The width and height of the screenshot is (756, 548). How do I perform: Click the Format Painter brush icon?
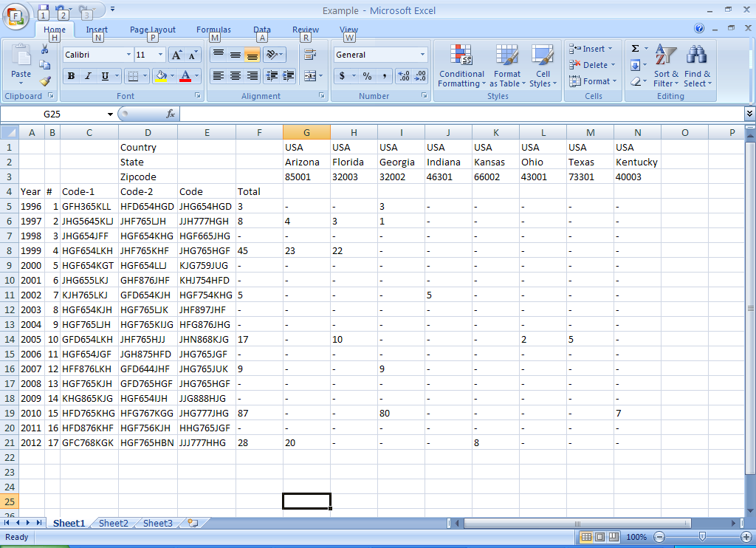pos(44,81)
